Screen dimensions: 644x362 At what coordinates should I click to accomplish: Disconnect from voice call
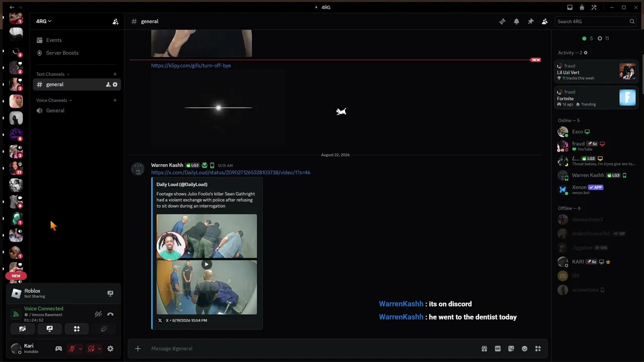[110, 314]
